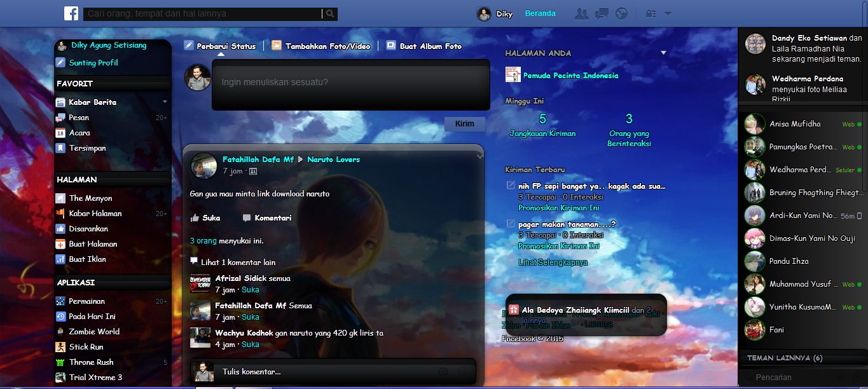Screen dimensions: 868x389
Task: Open Fatahillah Dafa Mf post author link
Action: 258,160
